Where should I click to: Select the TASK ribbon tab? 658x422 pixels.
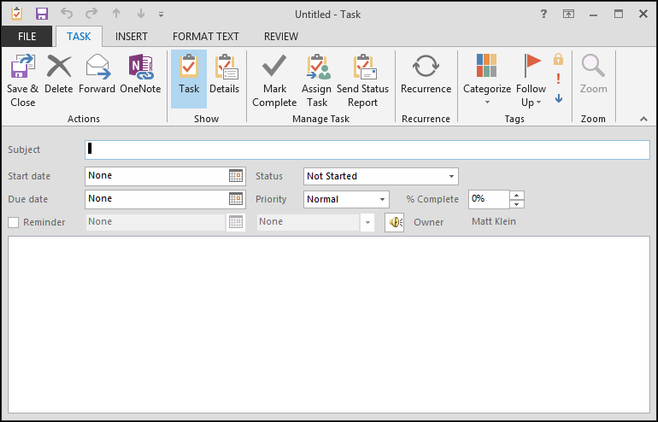(79, 36)
